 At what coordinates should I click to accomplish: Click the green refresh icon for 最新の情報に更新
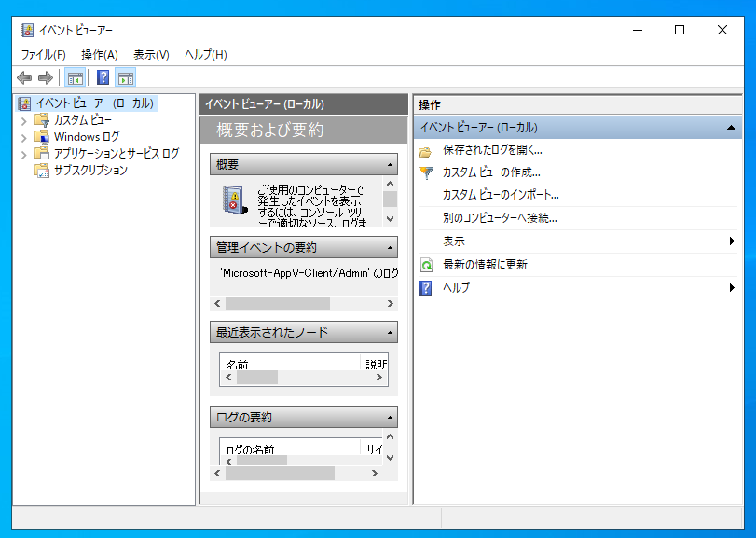[x=426, y=265]
